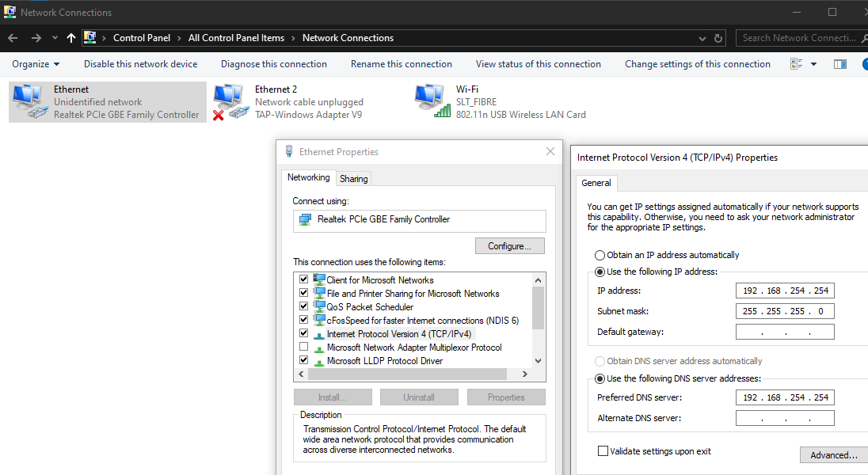The height and width of the screenshot is (475, 868).
Task: Click the Alternate DNS server field
Action: [785, 418]
